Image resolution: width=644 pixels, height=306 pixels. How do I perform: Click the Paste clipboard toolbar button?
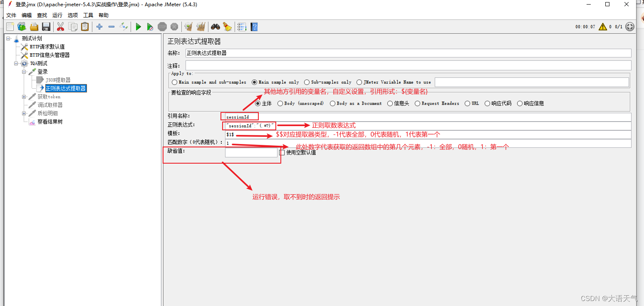[x=85, y=27]
